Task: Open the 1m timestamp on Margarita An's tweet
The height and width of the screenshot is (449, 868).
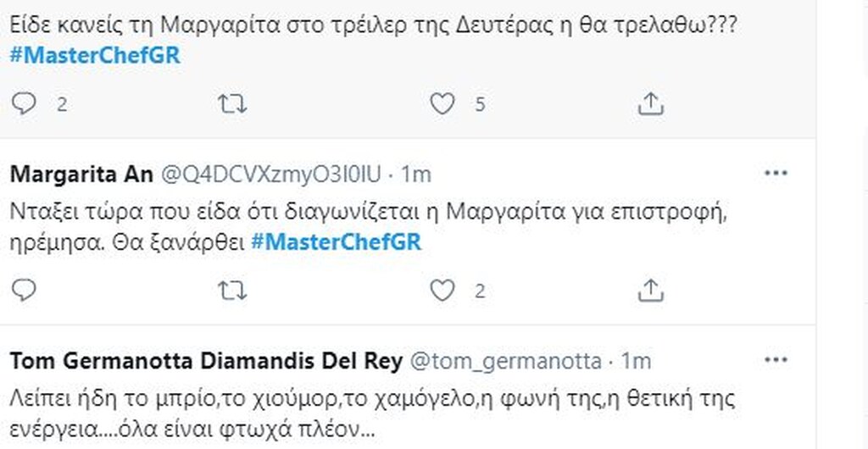Action: pyautogui.click(x=415, y=175)
